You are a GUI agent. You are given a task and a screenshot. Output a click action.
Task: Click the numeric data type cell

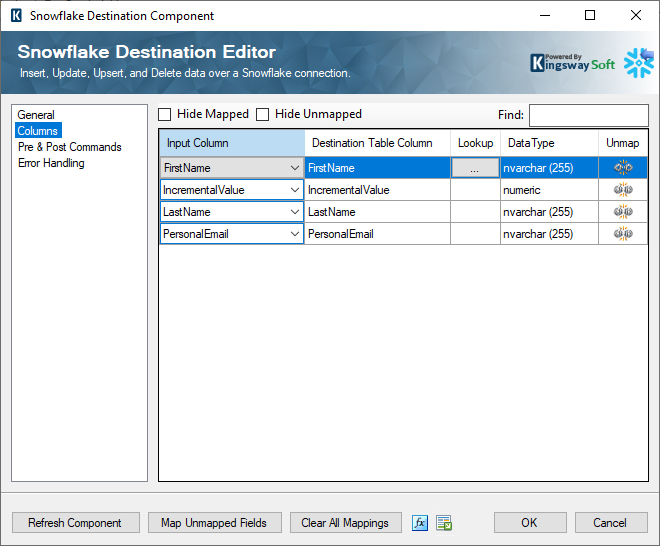point(549,190)
